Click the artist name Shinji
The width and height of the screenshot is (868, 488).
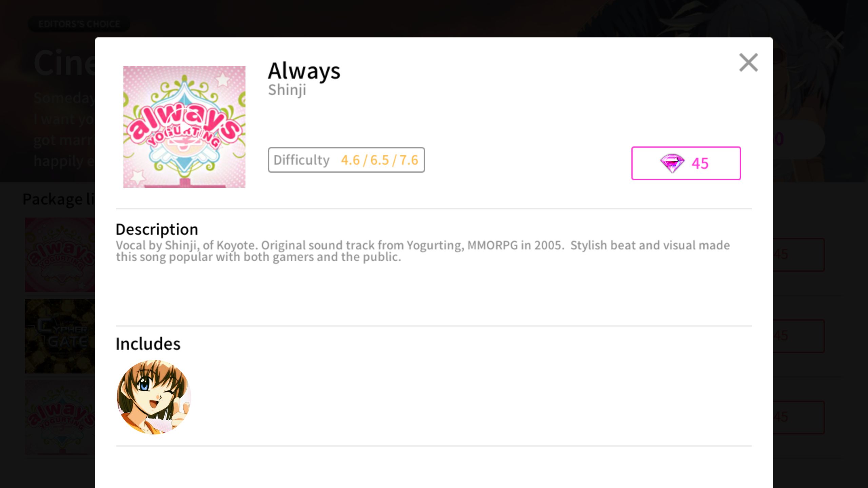tap(287, 90)
